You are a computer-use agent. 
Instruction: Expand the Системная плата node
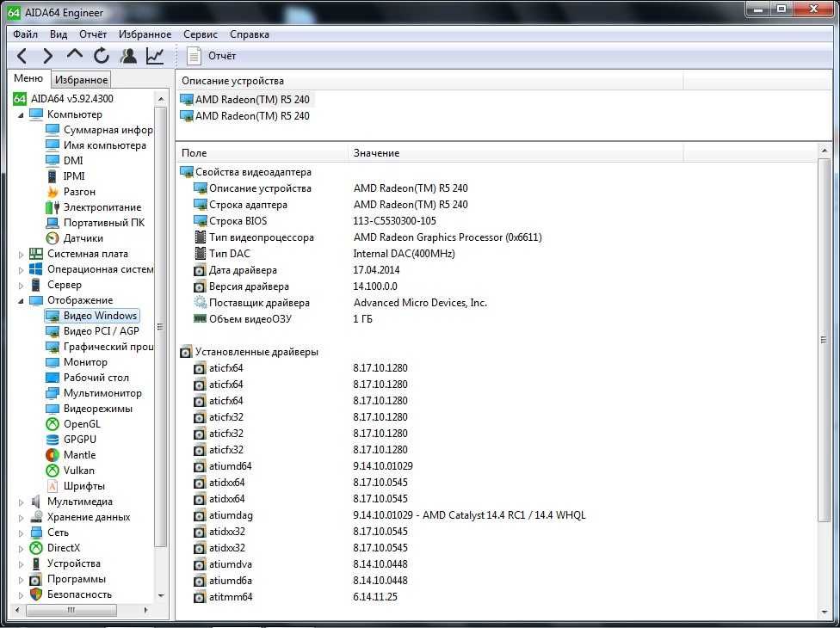pyautogui.click(x=21, y=255)
